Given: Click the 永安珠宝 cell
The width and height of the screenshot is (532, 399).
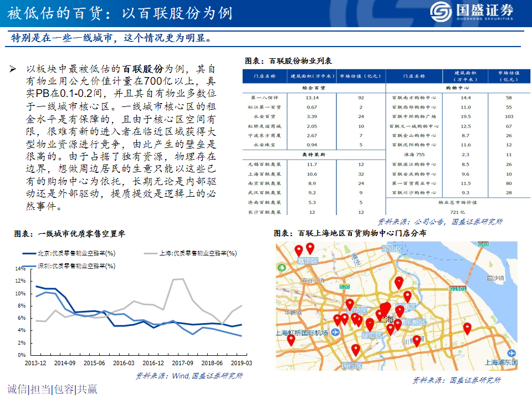Looking at the screenshot, I should point(265,145).
